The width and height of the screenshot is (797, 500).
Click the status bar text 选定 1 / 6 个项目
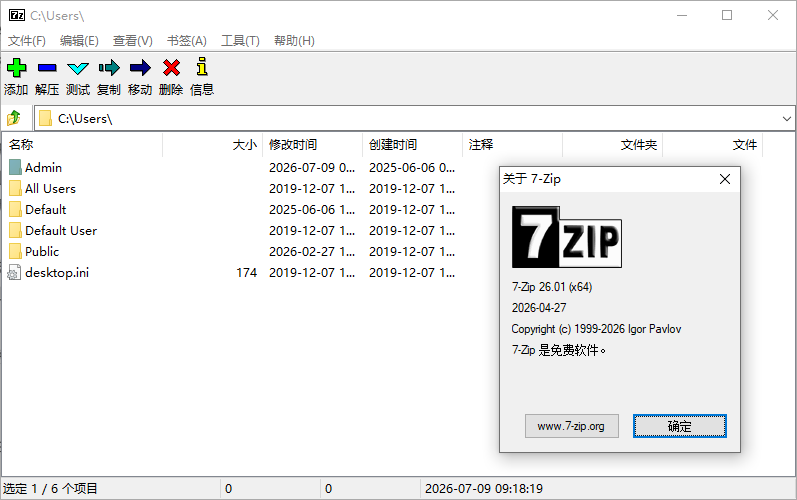[50, 489]
